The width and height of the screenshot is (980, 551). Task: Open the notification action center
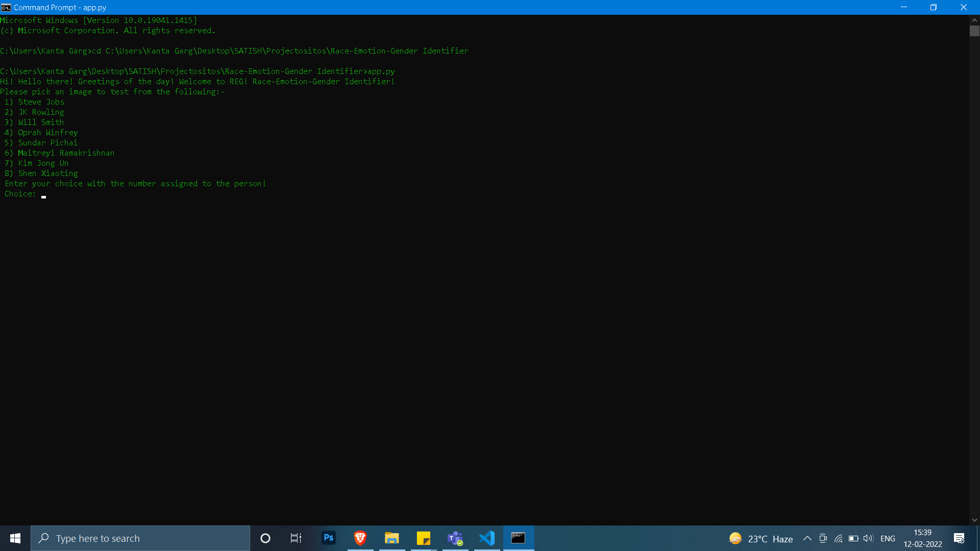[x=959, y=538]
